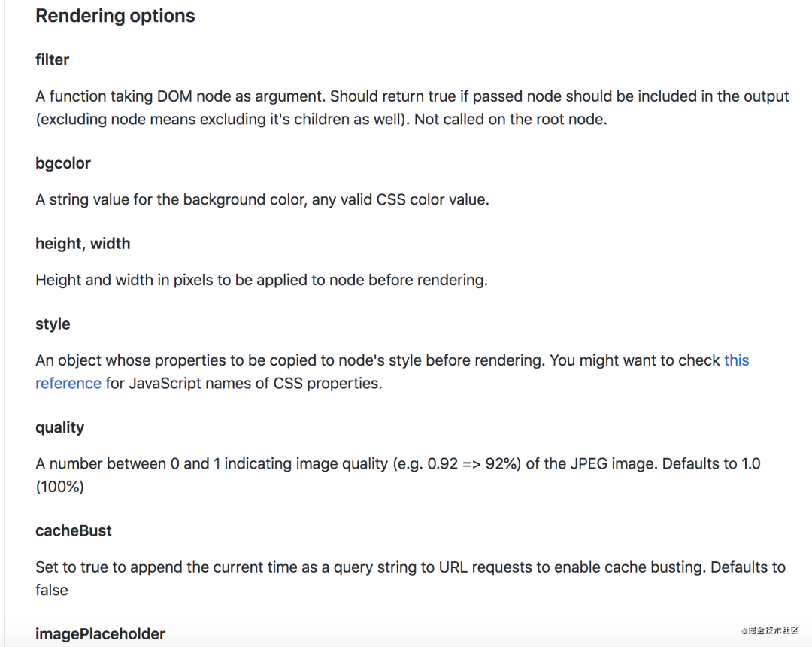The height and width of the screenshot is (647, 812).
Task: Click the "filter" option heading
Action: click(53, 60)
